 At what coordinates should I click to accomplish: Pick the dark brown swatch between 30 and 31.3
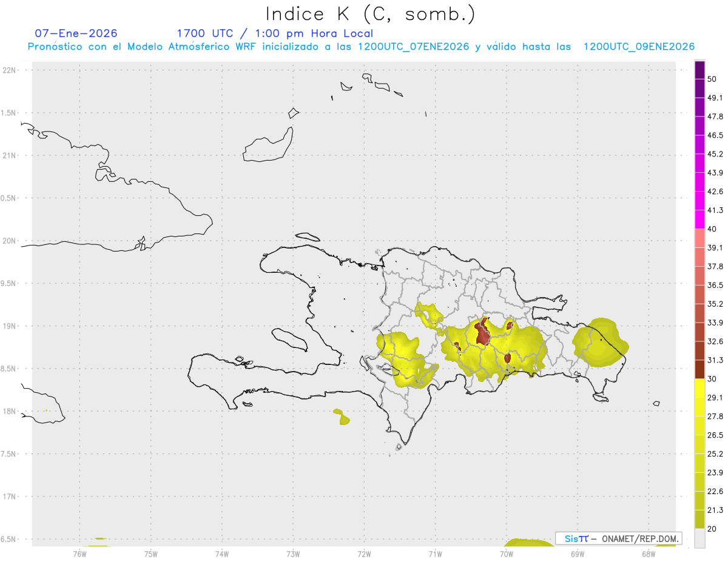point(699,369)
